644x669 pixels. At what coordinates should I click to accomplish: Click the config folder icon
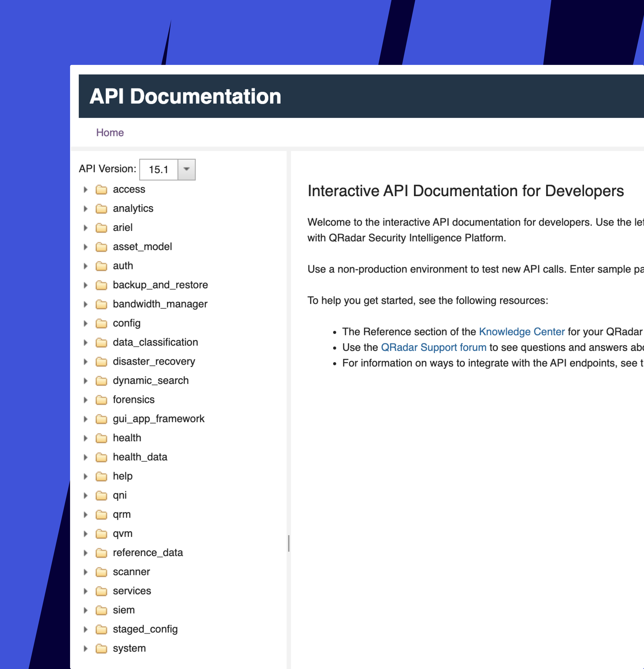point(101,323)
